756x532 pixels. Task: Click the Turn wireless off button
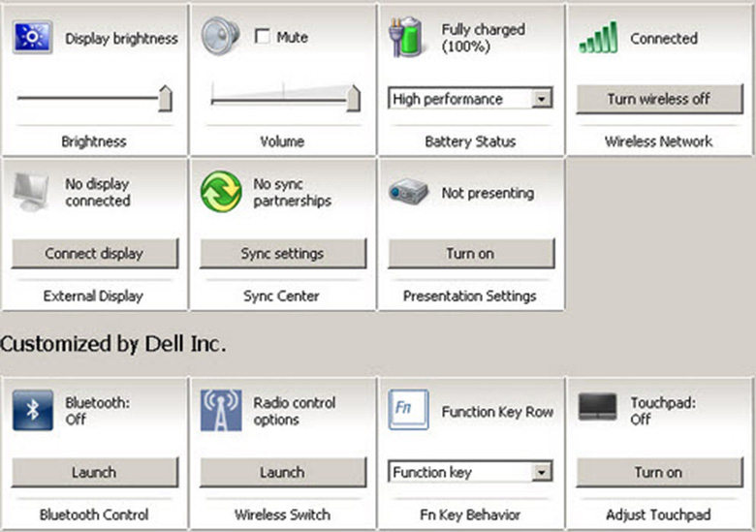(659, 99)
